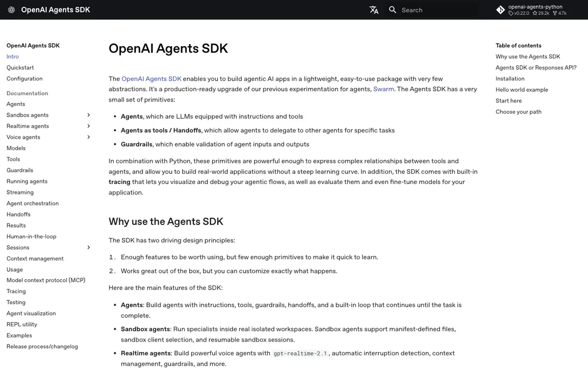The width and height of the screenshot is (588, 368).
Task: Click the main OpenAI Agents SDK page heading
Action: pos(168,49)
